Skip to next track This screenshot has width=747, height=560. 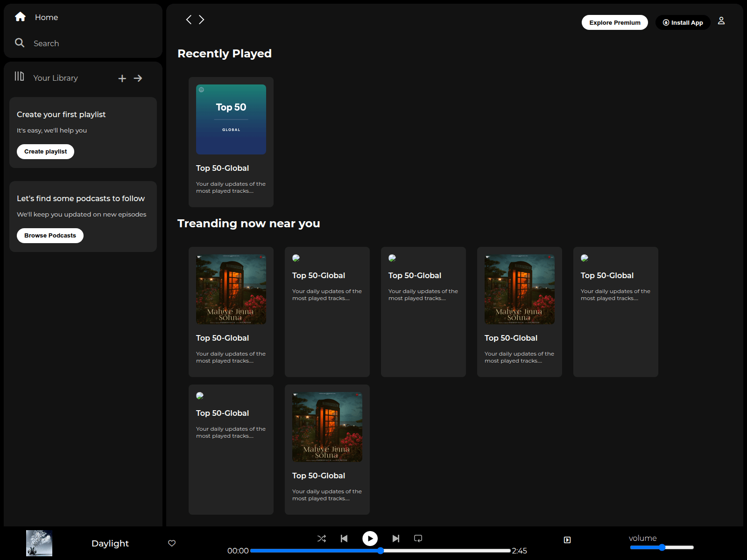(x=396, y=539)
